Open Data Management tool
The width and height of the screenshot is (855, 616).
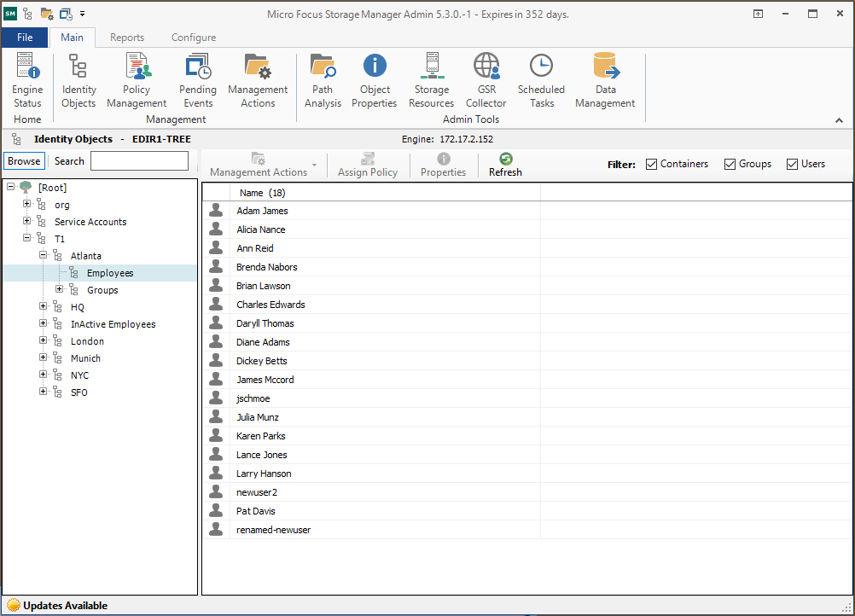click(x=605, y=80)
